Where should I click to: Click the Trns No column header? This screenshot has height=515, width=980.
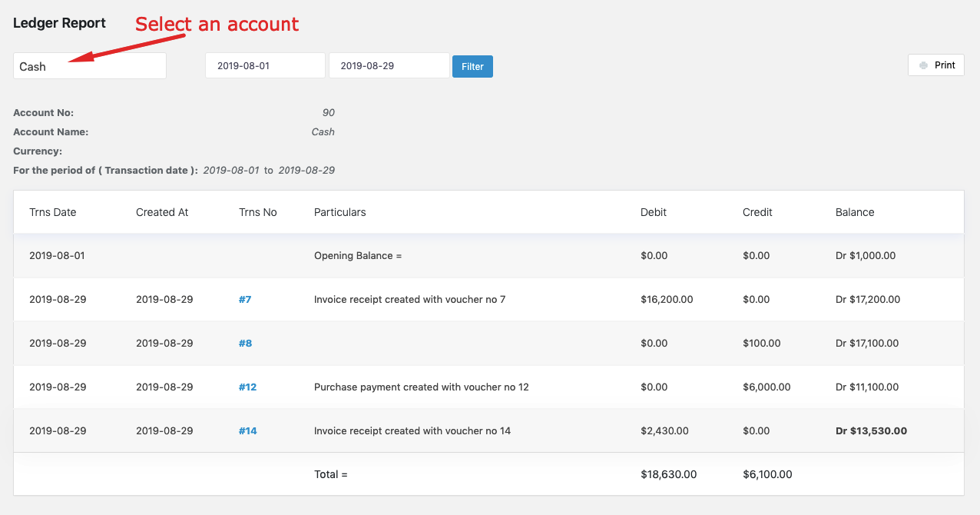point(258,212)
